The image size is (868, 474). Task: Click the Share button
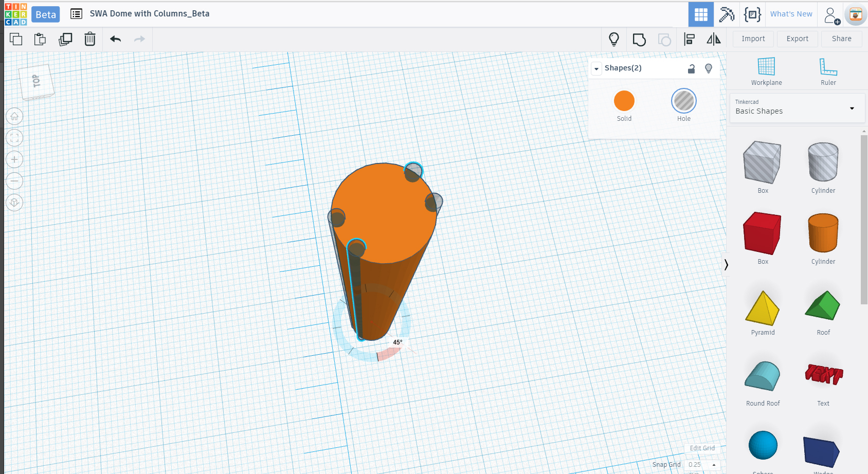842,39
